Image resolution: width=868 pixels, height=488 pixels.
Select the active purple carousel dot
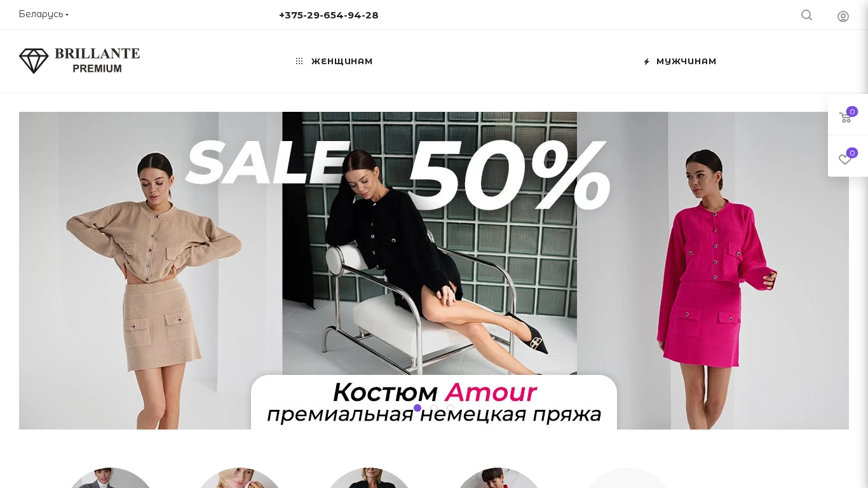tap(417, 408)
